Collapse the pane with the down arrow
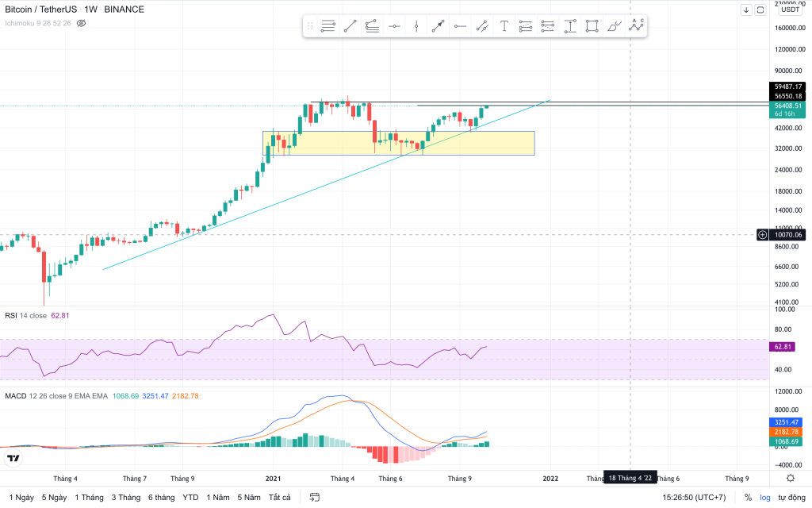The width and height of the screenshot is (812, 508). pyautogui.click(x=746, y=10)
